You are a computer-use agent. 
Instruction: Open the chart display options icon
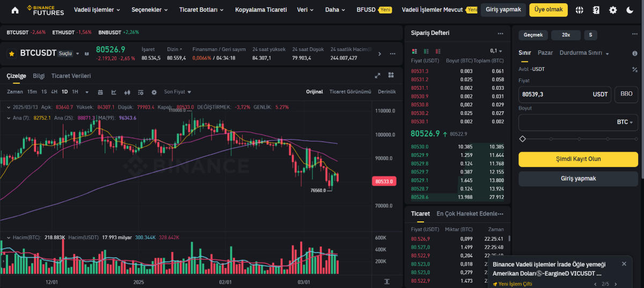(x=141, y=92)
